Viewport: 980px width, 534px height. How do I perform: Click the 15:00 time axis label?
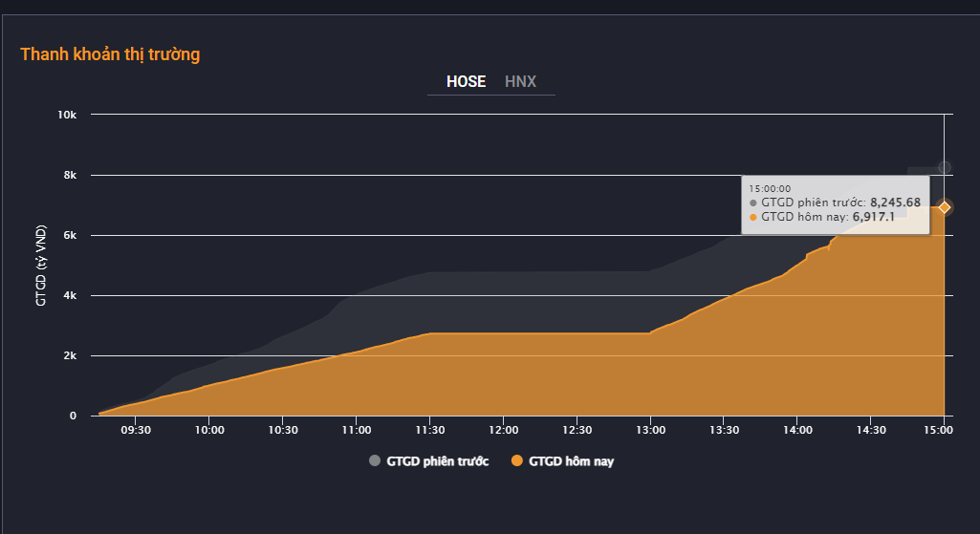click(944, 431)
